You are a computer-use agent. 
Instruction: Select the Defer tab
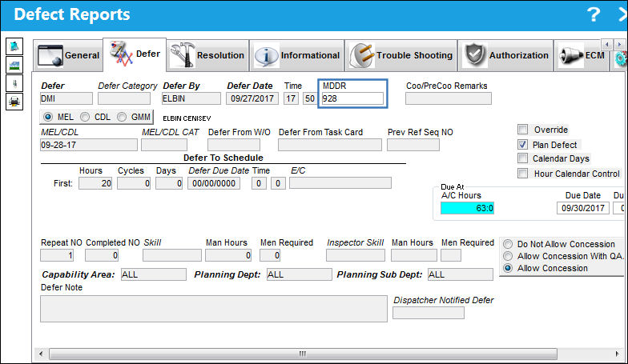[x=135, y=54]
